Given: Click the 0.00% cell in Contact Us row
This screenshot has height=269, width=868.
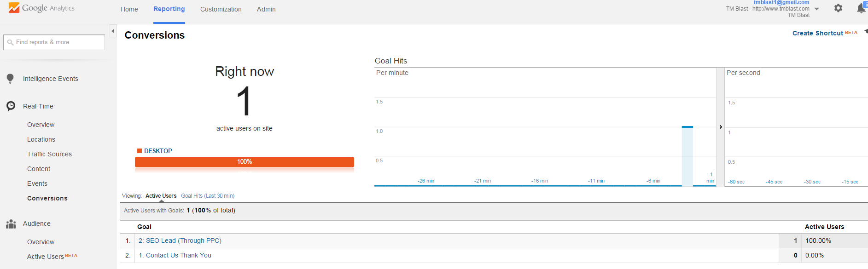Looking at the screenshot, I should pos(815,255).
